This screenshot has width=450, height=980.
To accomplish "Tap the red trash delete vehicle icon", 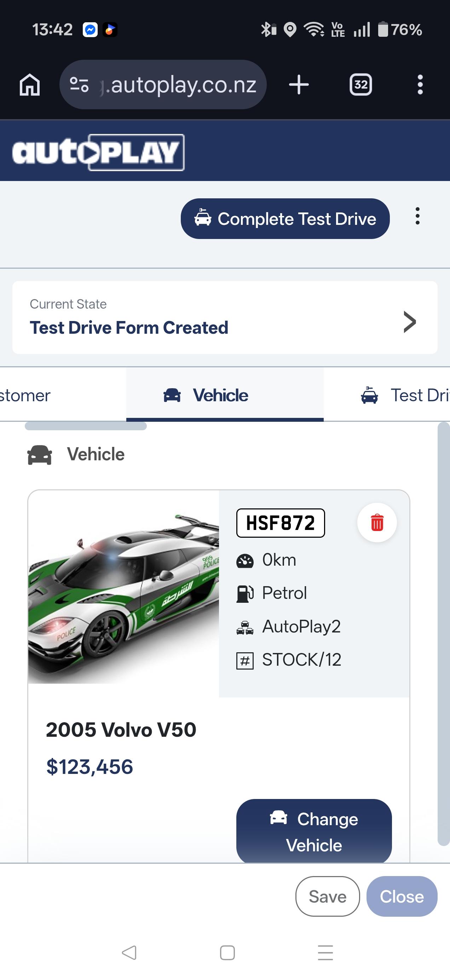I will pos(376,522).
